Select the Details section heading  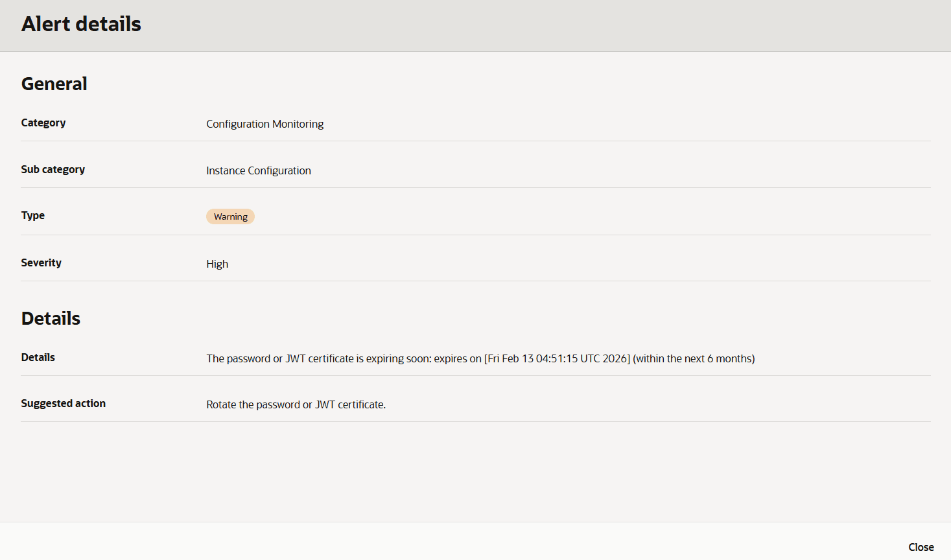point(51,318)
